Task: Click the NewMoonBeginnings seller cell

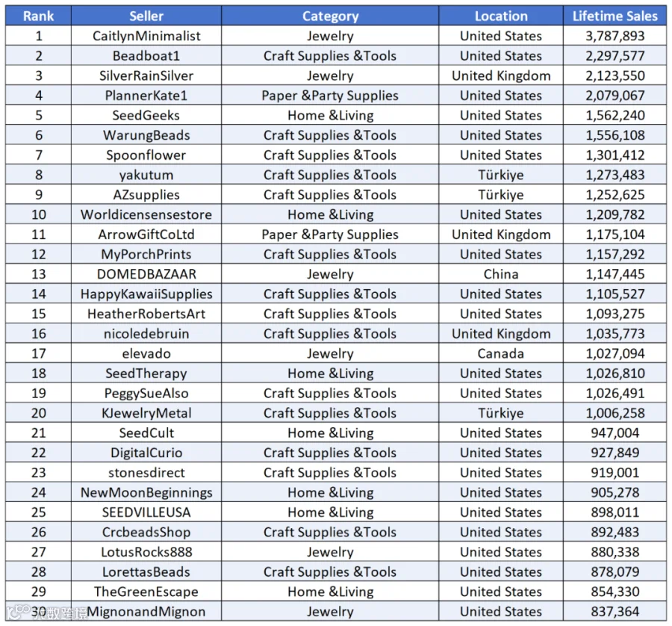Action: click(x=146, y=492)
